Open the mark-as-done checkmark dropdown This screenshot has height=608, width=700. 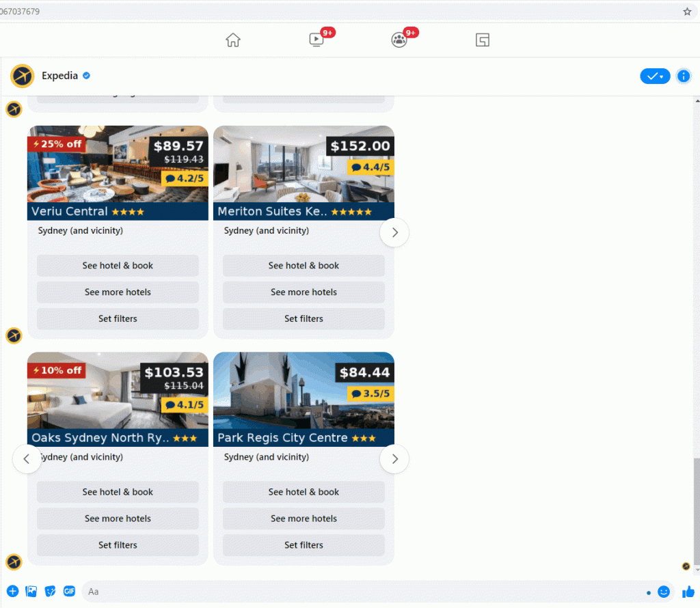click(x=655, y=77)
